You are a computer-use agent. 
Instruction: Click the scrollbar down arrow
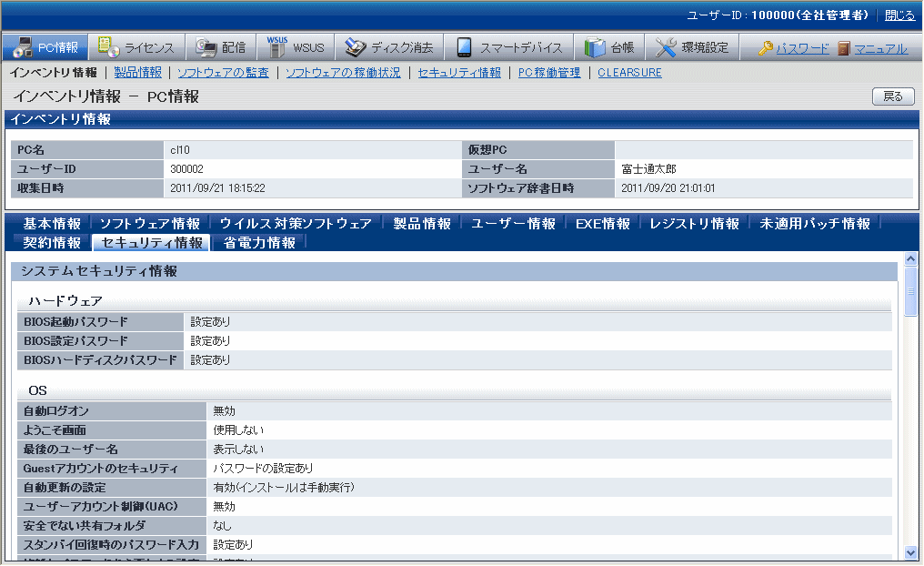(911, 551)
